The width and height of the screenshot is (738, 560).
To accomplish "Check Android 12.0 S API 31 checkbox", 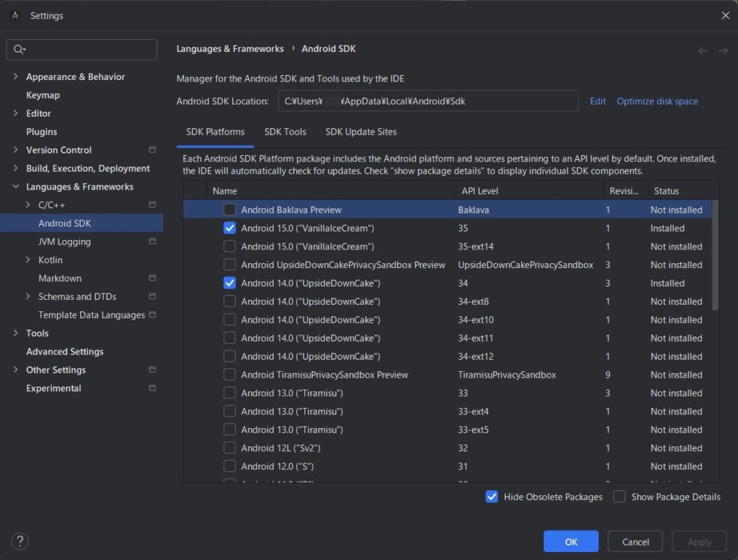I will tap(230, 466).
